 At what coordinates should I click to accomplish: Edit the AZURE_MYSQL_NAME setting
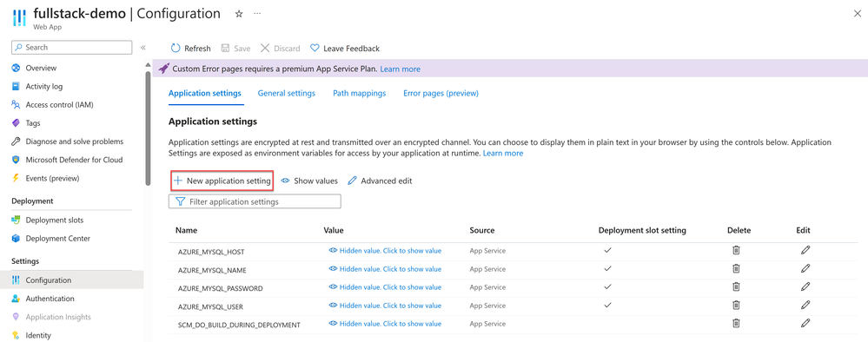click(x=805, y=268)
